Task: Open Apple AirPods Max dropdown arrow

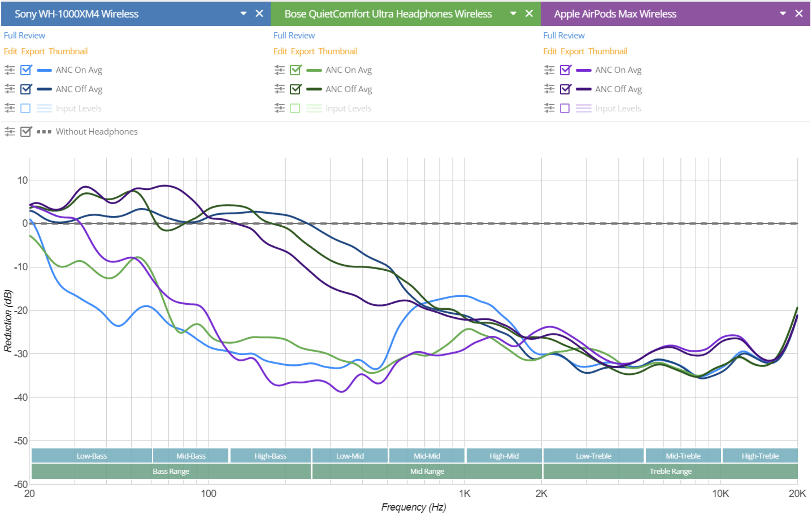Action: pos(783,14)
